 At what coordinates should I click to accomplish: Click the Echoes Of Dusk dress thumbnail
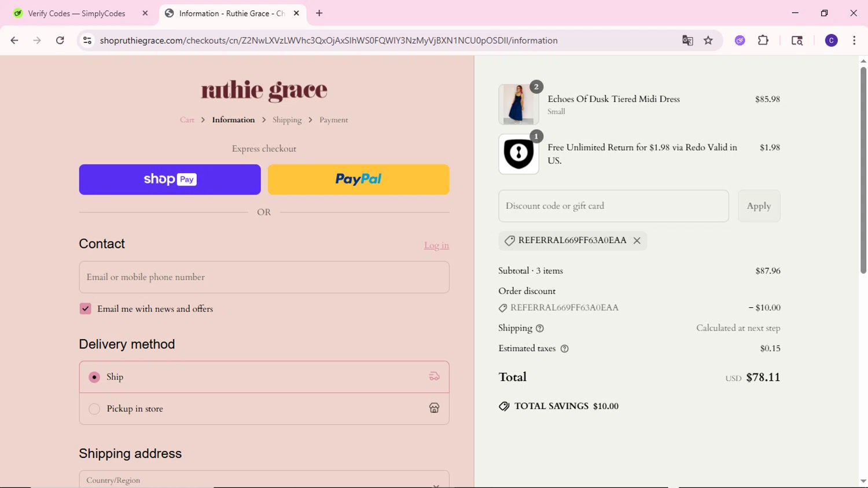(x=518, y=104)
